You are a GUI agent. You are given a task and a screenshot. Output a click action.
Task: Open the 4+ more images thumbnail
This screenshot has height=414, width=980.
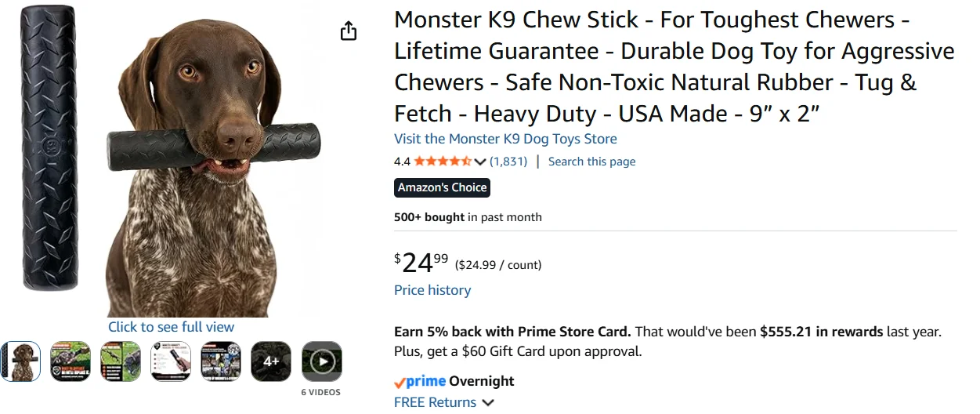[x=271, y=361]
